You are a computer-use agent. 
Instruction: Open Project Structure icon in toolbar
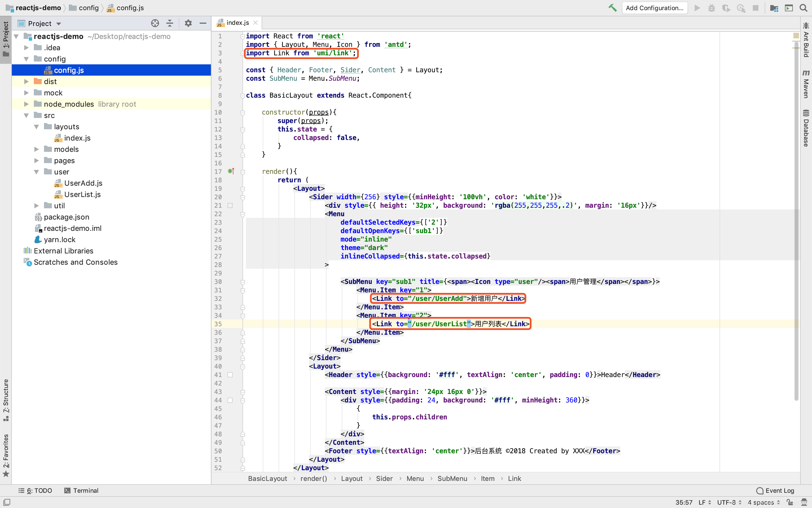click(x=774, y=8)
